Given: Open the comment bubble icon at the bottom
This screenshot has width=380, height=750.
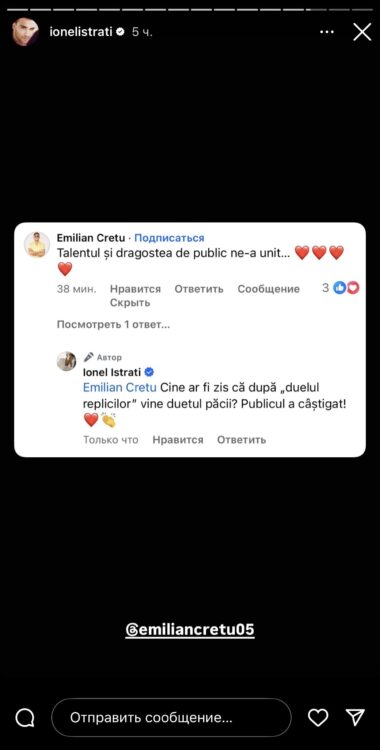Looking at the screenshot, I should [24, 717].
